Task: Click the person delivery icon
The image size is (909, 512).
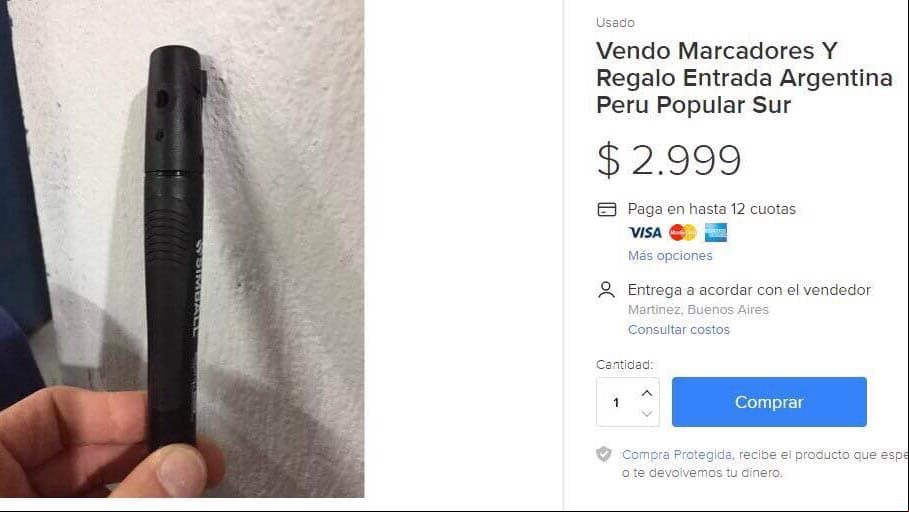Action: tap(606, 289)
